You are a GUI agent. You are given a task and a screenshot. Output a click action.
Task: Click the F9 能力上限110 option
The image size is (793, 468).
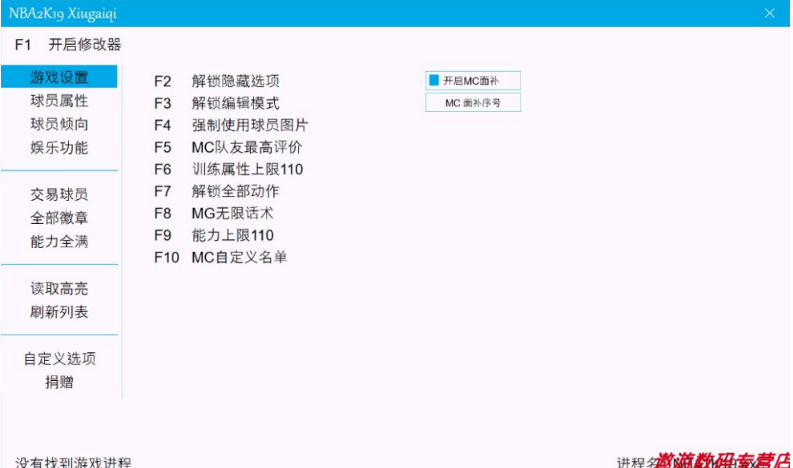coord(214,235)
